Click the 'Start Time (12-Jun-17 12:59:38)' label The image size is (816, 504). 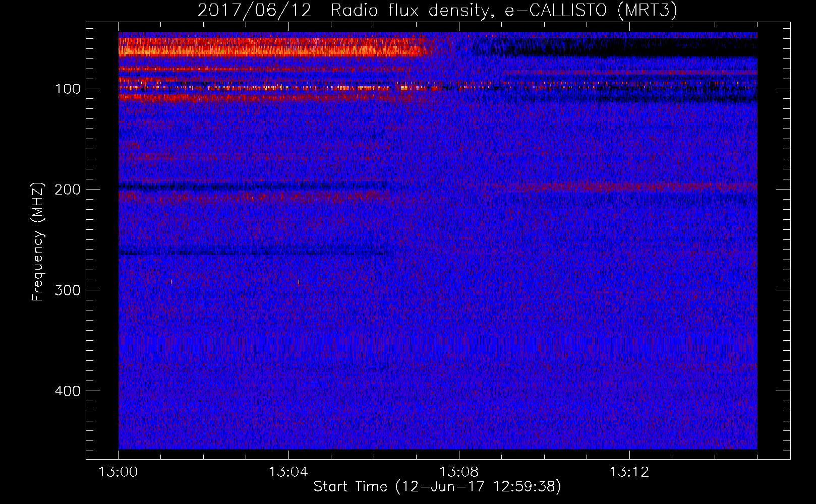[437, 487]
